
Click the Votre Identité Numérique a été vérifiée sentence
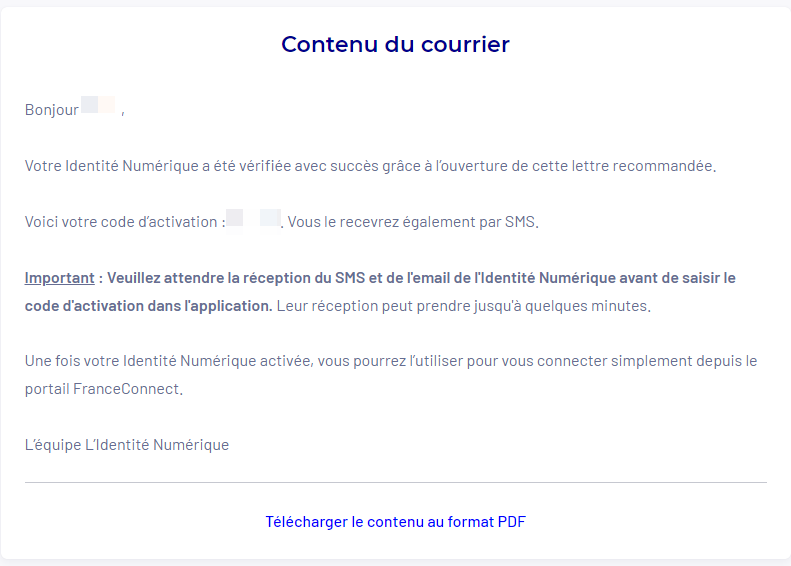tap(370, 166)
